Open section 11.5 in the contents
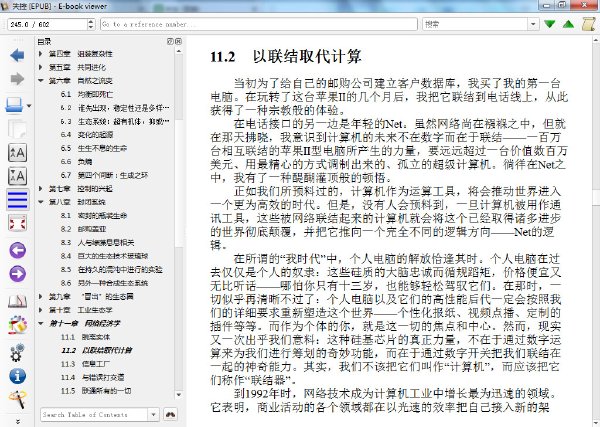The height and width of the screenshot is (427, 600). point(96,391)
